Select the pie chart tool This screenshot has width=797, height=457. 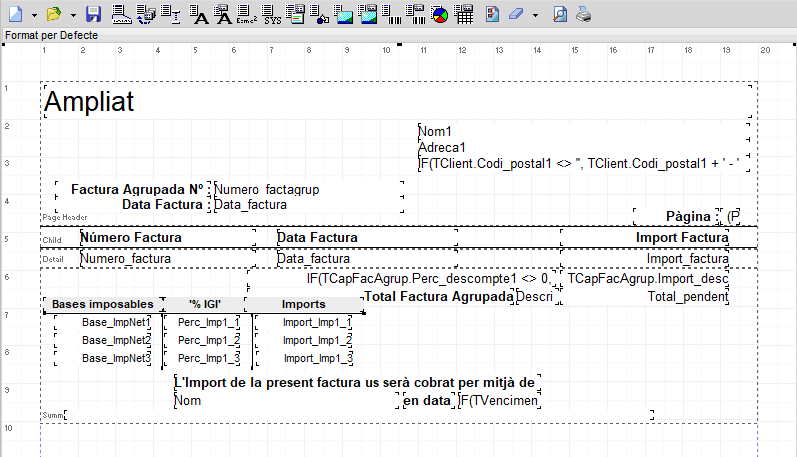[x=440, y=14]
